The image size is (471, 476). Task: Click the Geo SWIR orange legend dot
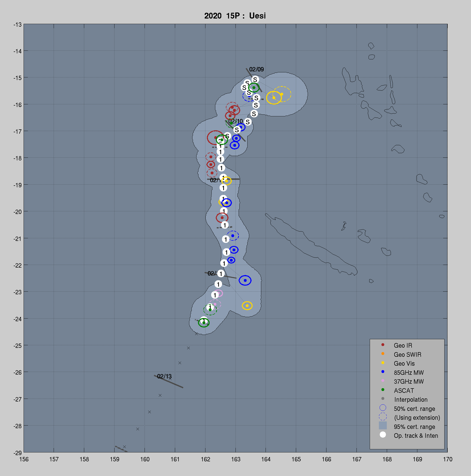pos(382,354)
